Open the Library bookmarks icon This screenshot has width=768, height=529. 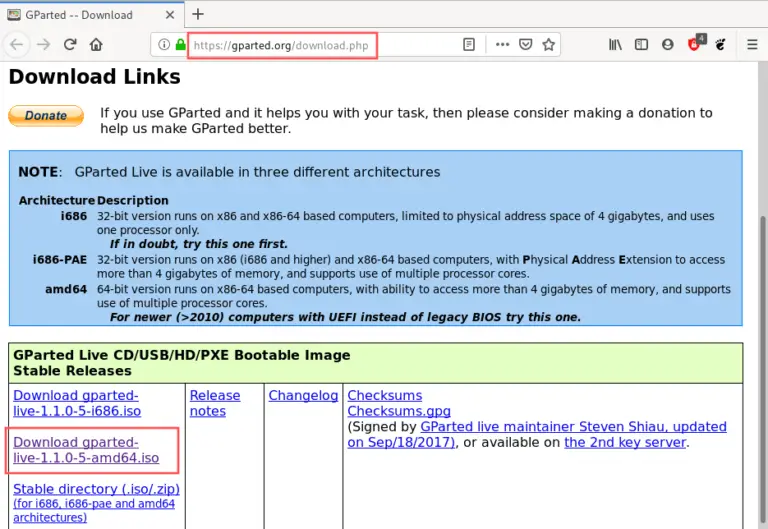[615, 45]
